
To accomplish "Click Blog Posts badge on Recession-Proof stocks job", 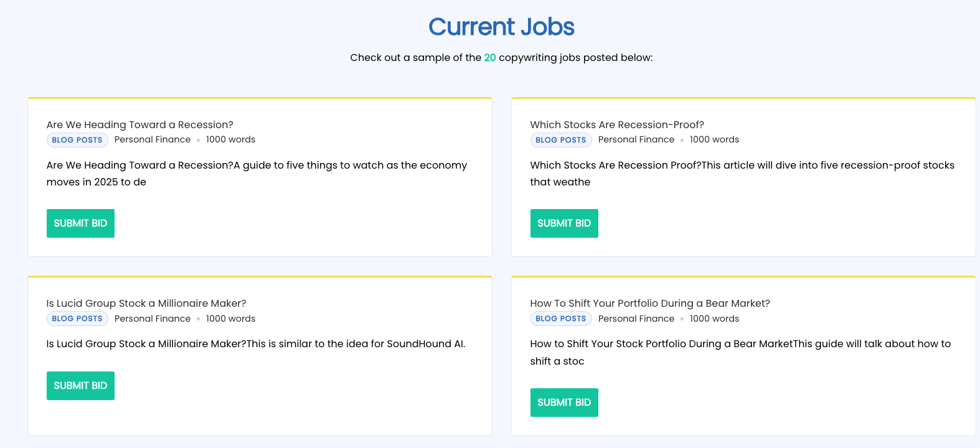I will (560, 140).
